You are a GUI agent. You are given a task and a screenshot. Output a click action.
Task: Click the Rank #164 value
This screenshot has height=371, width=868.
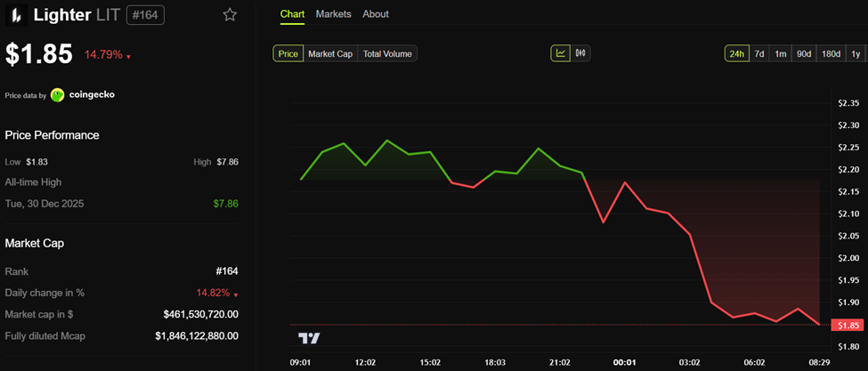227,271
